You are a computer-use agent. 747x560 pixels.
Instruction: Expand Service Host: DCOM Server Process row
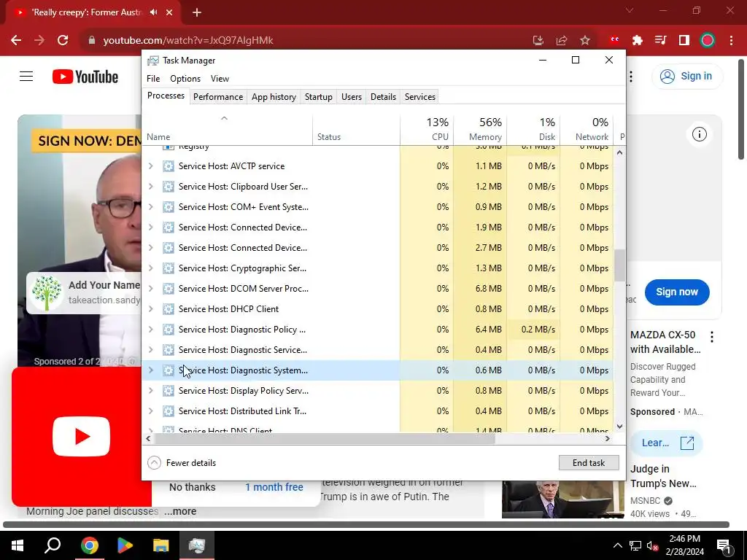click(150, 289)
